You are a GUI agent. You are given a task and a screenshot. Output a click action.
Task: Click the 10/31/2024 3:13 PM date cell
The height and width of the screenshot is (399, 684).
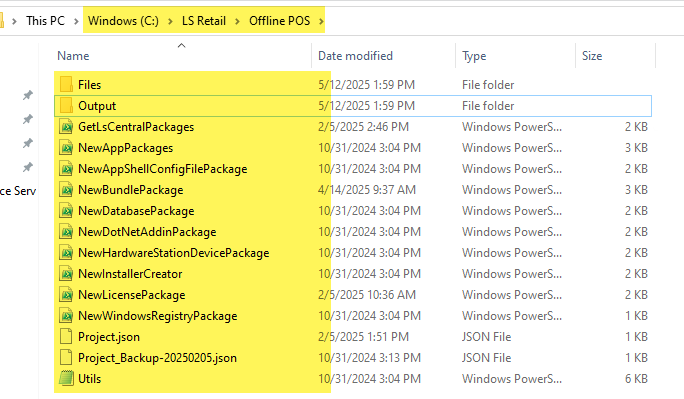point(369,358)
